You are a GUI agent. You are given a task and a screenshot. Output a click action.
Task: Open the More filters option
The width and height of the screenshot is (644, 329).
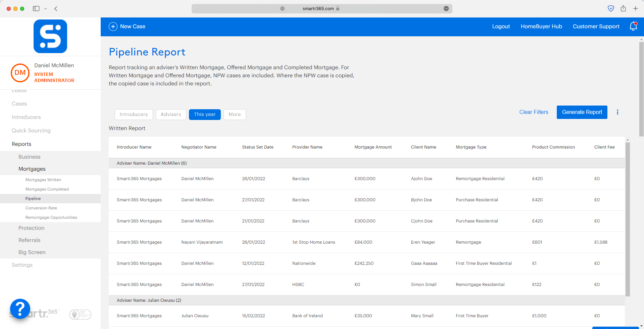[235, 114]
